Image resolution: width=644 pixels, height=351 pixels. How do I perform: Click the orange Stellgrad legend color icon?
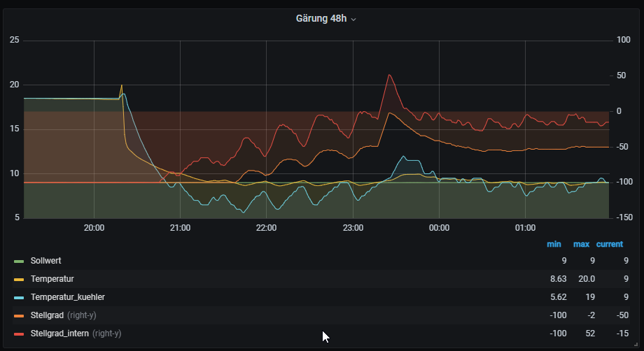point(18,315)
